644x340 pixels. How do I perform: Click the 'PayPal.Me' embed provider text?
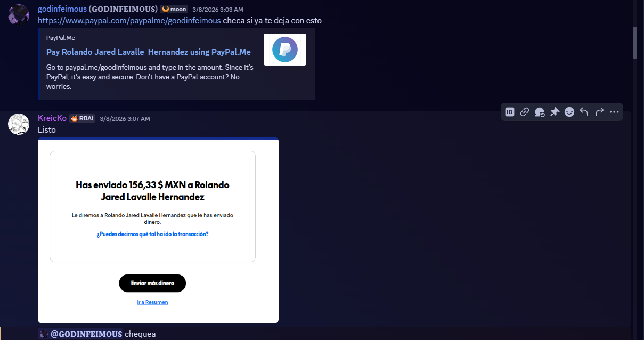60,38
